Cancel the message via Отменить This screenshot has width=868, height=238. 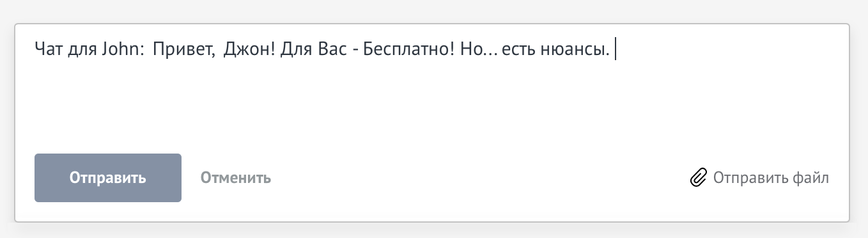(x=236, y=178)
